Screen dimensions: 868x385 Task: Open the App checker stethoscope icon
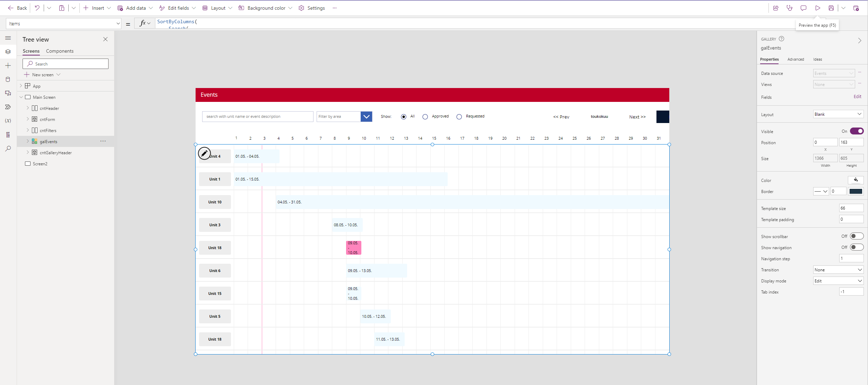(x=790, y=8)
